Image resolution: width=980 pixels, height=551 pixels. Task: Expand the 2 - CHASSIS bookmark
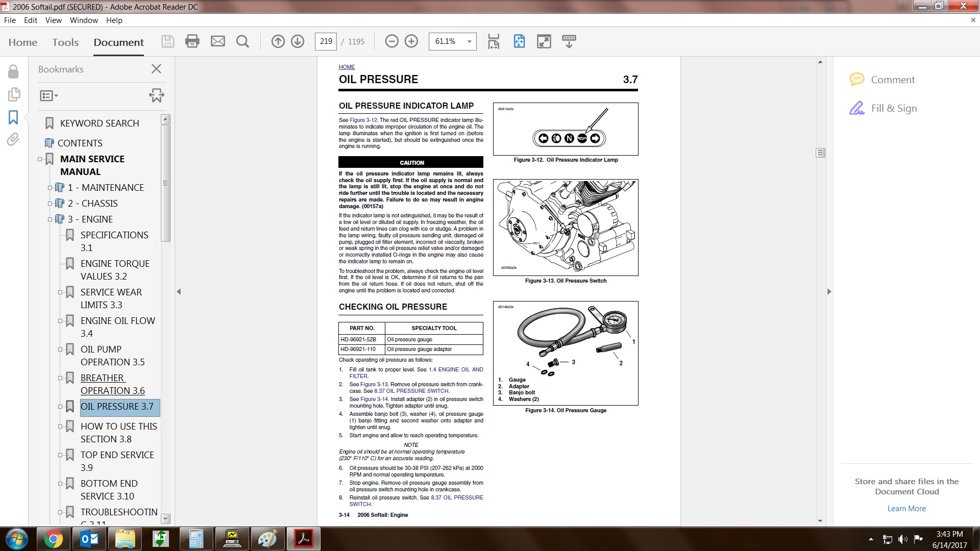click(50, 204)
